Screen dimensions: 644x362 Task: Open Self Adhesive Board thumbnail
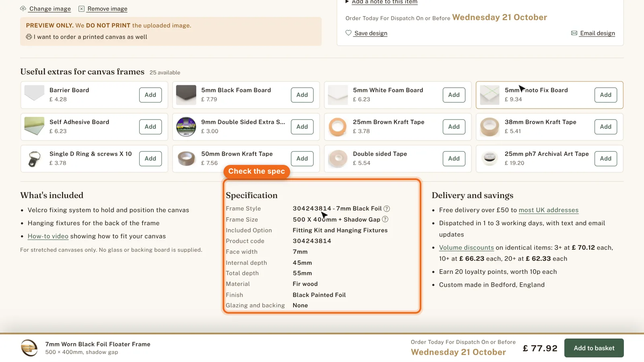coord(34,127)
